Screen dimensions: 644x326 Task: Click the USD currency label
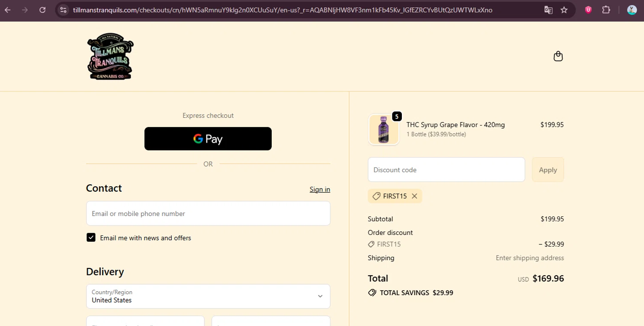(x=523, y=279)
